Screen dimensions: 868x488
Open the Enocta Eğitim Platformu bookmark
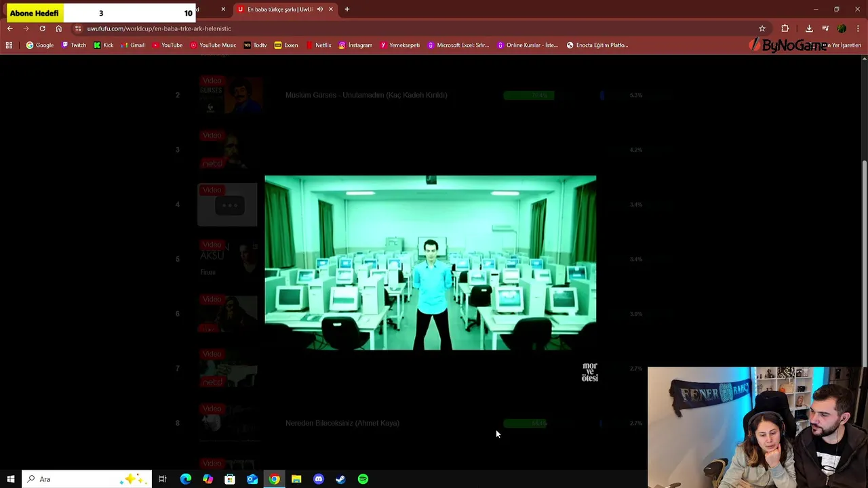[597, 45]
